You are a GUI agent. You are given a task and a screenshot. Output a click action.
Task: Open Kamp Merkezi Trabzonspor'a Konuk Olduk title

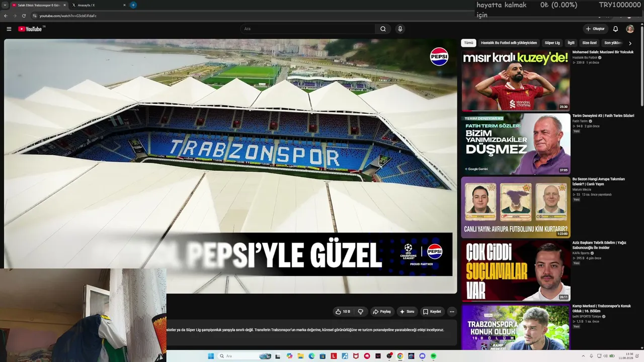pyautogui.click(x=602, y=308)
